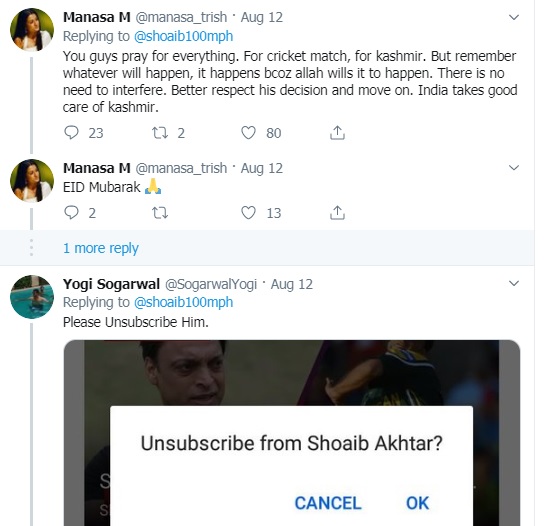The width and height of the screenshot is (548, 526).
Task: View Yogi Sogarwal's swimming pool avatar
Action: click(x=32, y=297)
